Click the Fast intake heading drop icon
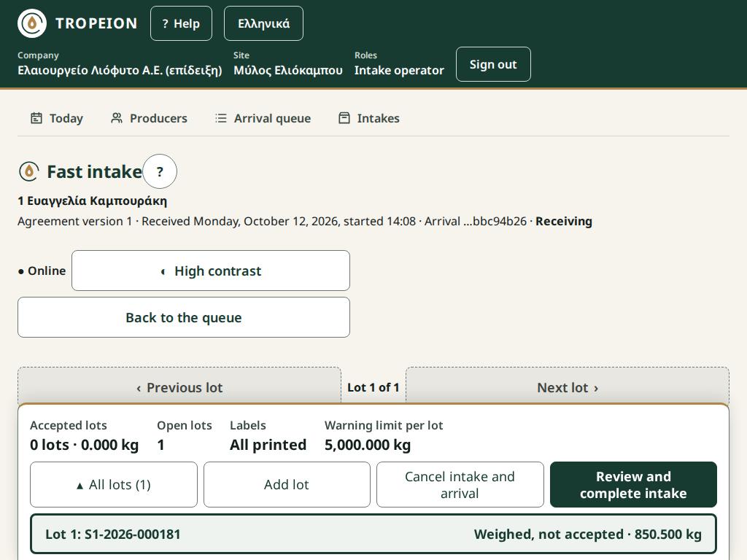Screen dimensions: 747x560 (28, 171)
